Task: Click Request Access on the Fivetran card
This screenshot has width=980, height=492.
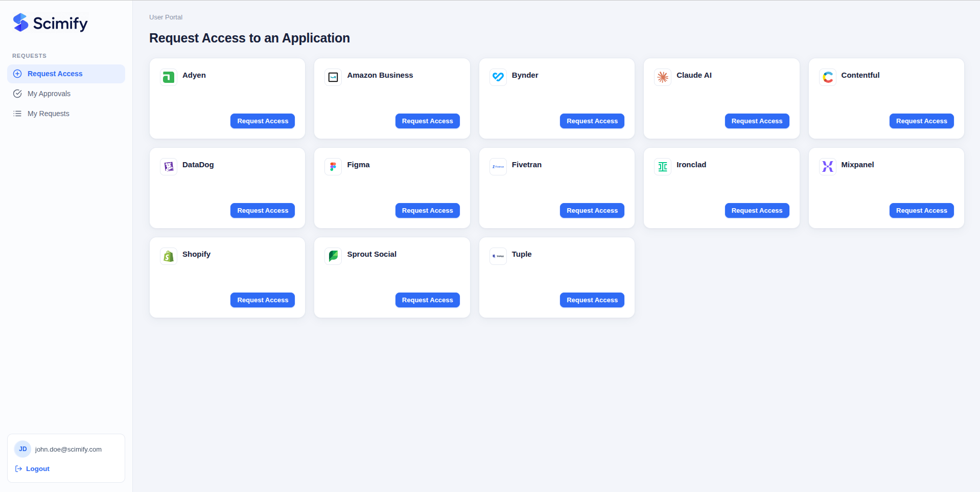Action: [592, 211]
